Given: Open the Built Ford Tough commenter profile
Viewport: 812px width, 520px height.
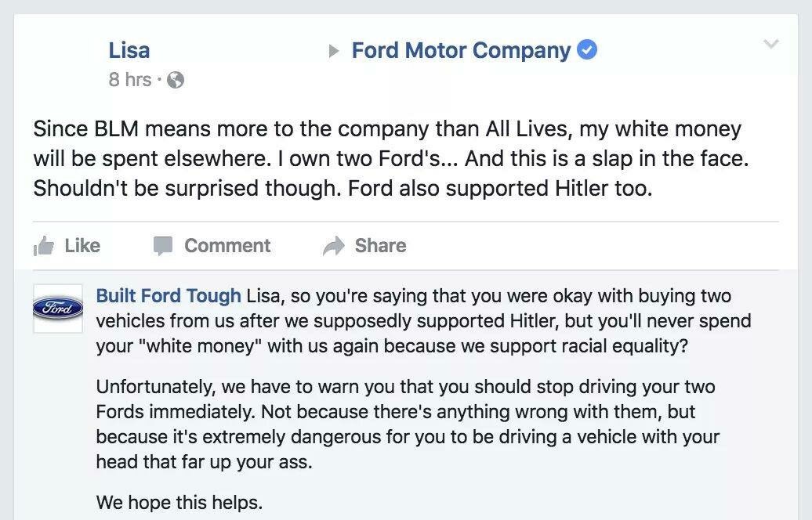Looking at the screenshot, I should (169, 296).
